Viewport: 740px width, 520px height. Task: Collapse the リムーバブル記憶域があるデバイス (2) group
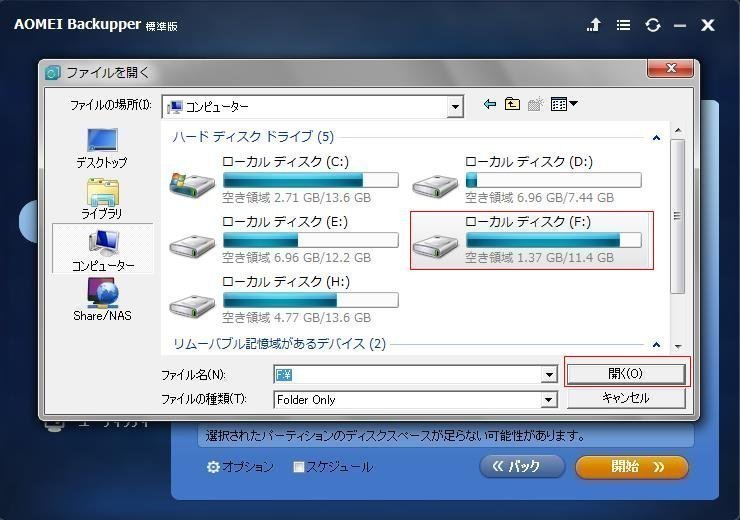[x=656, y=344]
